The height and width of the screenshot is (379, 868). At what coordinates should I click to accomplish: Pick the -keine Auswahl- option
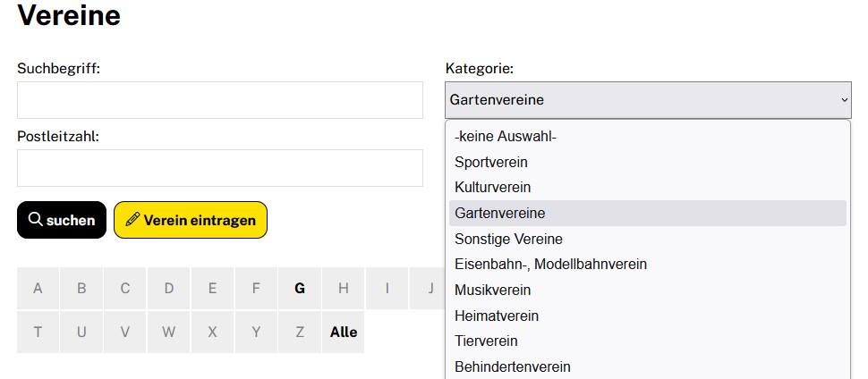506,137
